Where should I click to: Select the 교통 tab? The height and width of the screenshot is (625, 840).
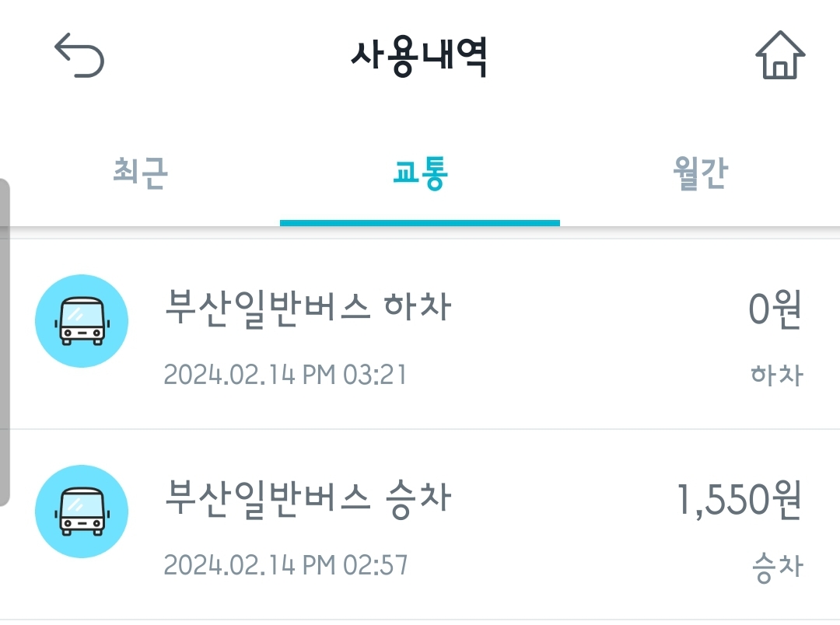(x=420, y=173)
